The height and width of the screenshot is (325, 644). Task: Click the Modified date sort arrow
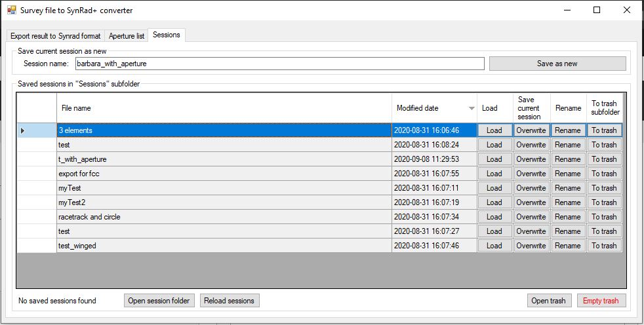click(x=471, y=108)
